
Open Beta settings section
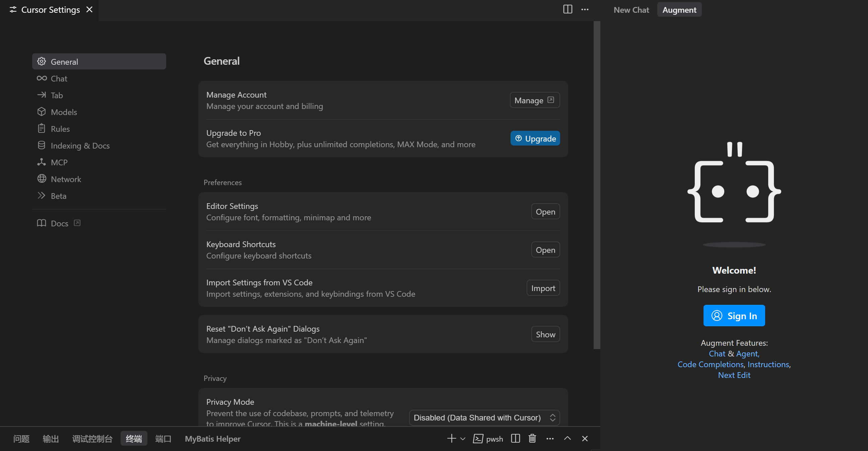(99, 195)
